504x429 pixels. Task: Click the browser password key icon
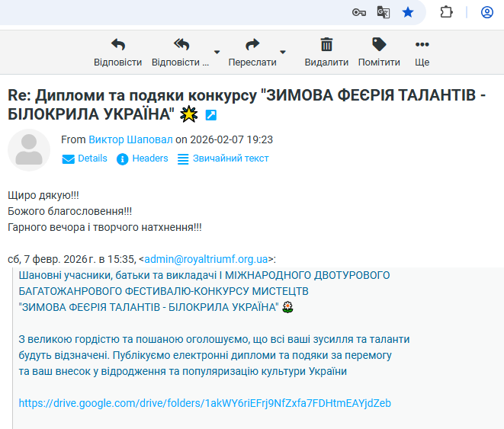point(359,12)
